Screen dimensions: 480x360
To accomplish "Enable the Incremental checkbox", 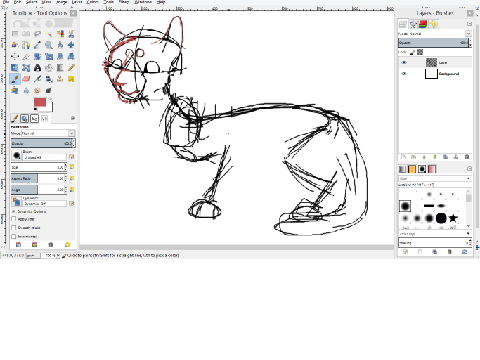I will pyautogui.click(x=14, y=236).
